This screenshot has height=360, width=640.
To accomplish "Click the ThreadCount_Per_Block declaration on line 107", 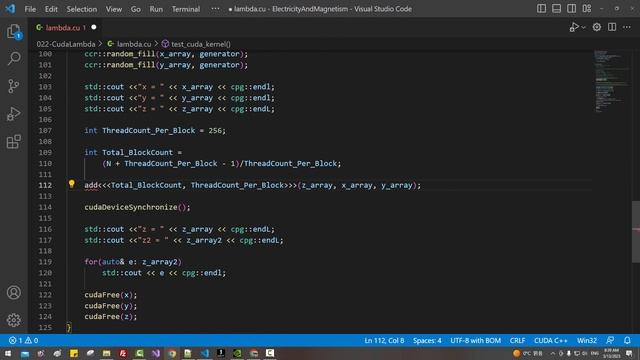I will click(149, 131).
